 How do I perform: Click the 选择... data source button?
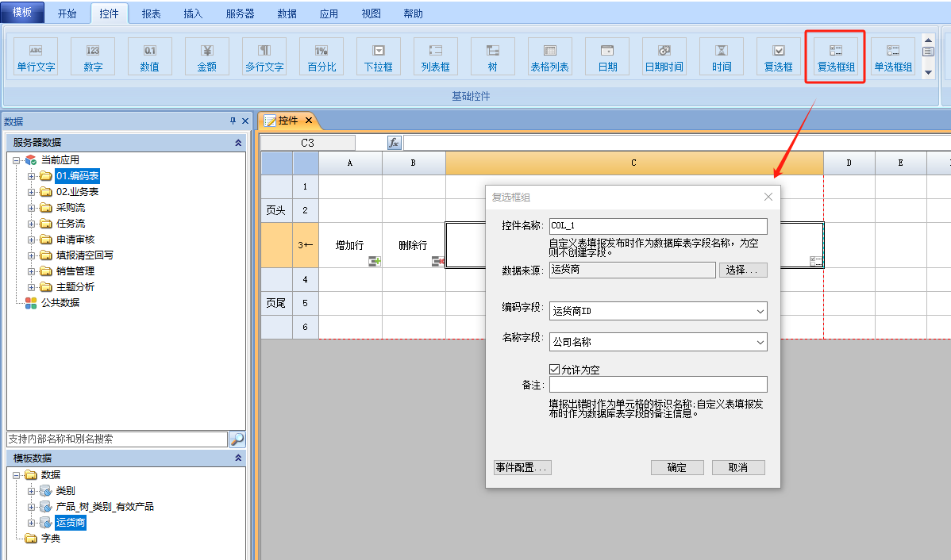click(743, 270)
